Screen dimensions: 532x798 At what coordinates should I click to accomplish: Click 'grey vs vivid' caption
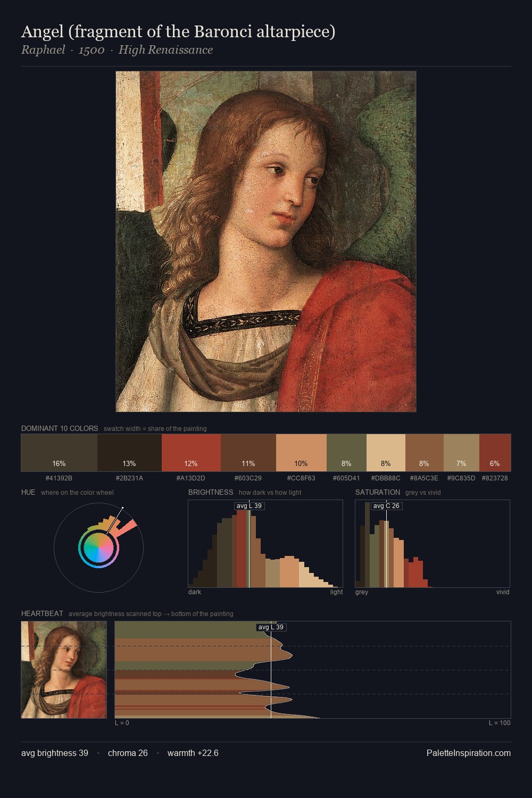click(423, 493)
